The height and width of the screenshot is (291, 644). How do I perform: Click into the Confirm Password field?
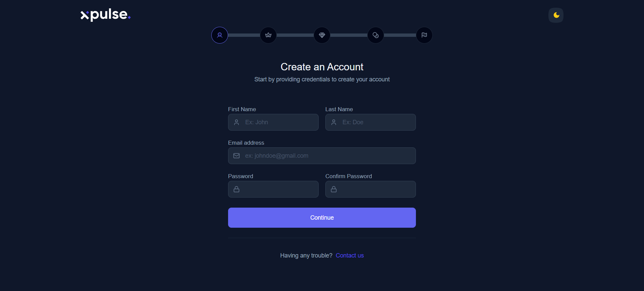[x=376, y=189]
